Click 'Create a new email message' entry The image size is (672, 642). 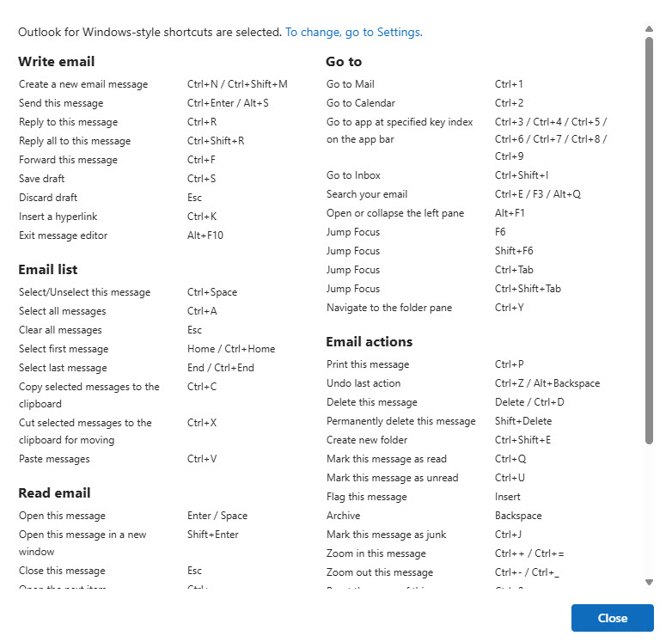pyautogui.click(x=83, y=84)
